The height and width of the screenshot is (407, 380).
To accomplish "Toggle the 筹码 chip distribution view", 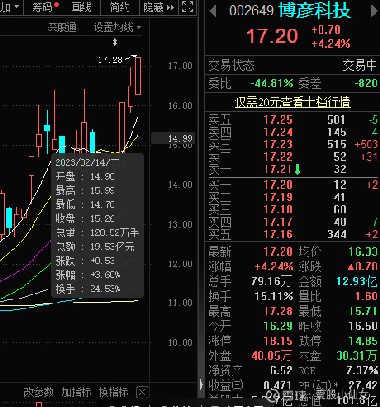I will 43,7.
